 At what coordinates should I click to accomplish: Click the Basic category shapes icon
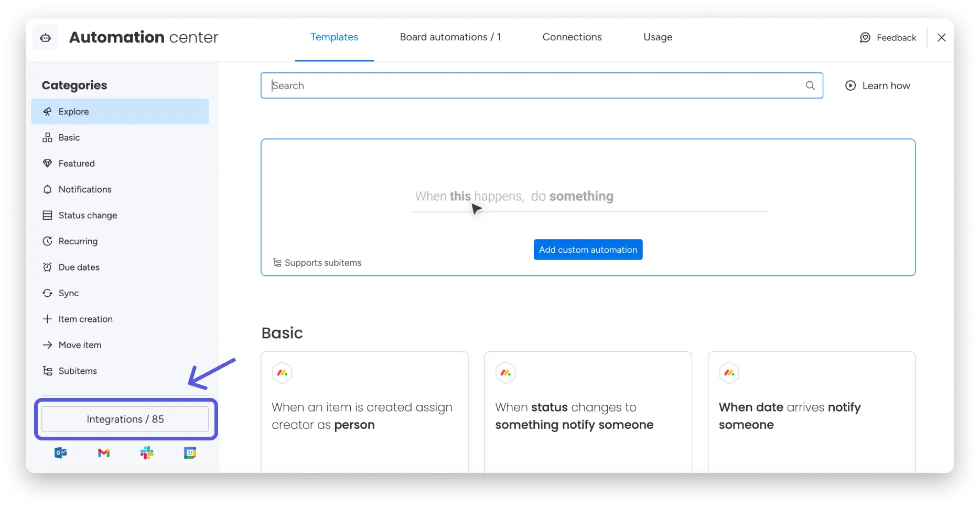[47, 137]
